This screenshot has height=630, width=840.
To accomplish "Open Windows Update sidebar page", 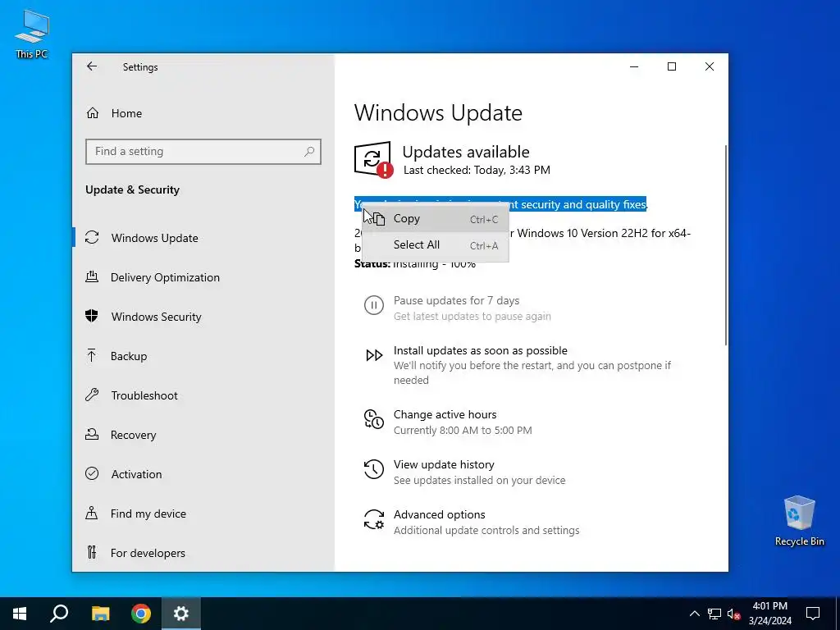I will click(203, 238).
